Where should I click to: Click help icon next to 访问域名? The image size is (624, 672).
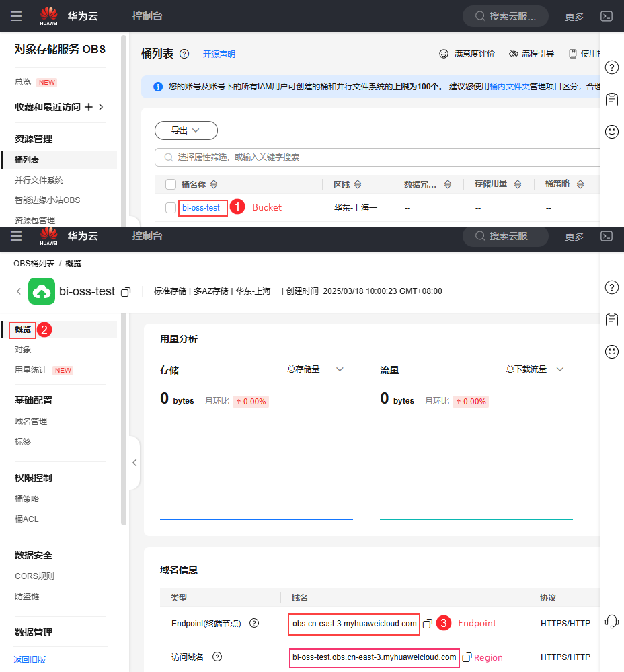(x=217, y=657)
